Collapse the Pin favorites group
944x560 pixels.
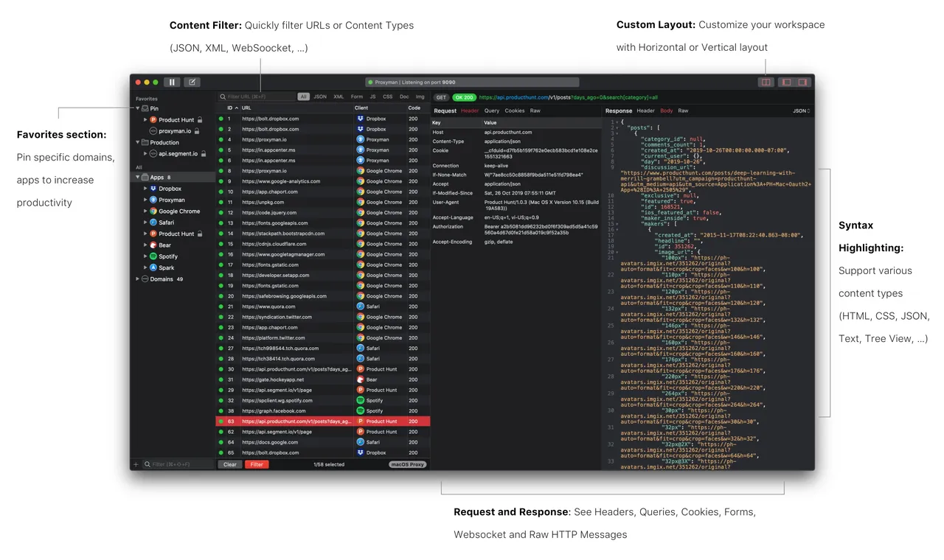tap(138, 108)
